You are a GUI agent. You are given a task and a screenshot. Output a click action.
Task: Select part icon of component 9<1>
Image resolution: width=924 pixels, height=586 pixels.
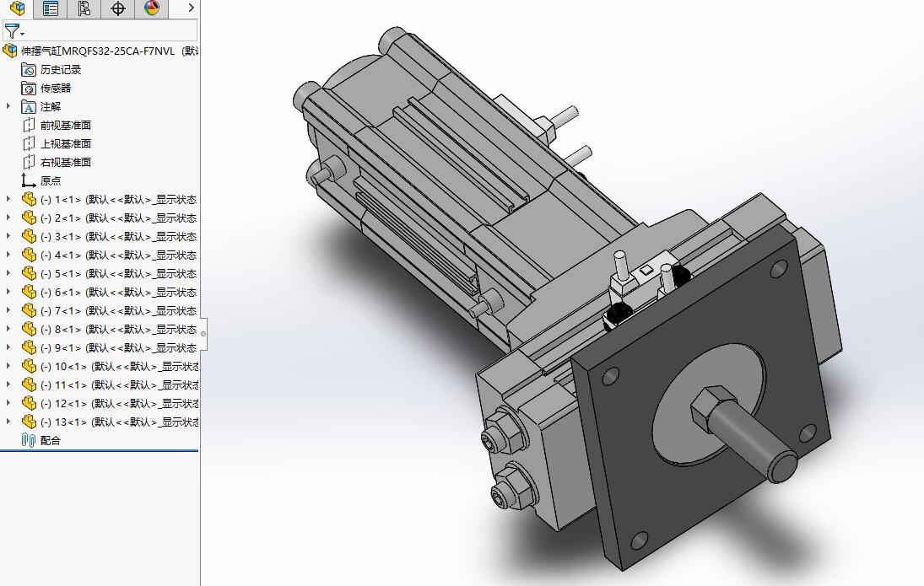(29, 347)
